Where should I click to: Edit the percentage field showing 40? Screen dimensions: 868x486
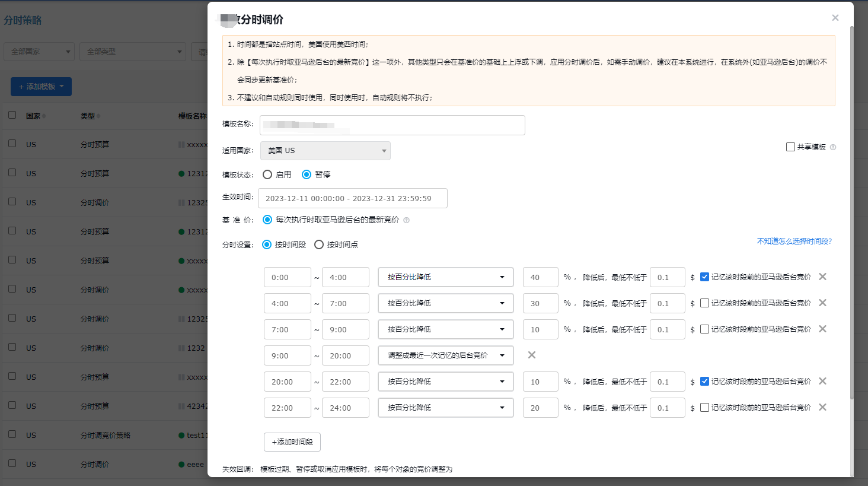pos(541,277)
